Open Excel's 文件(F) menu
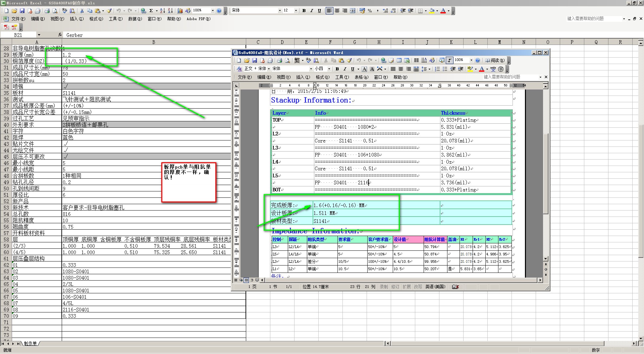 [18, 19]
